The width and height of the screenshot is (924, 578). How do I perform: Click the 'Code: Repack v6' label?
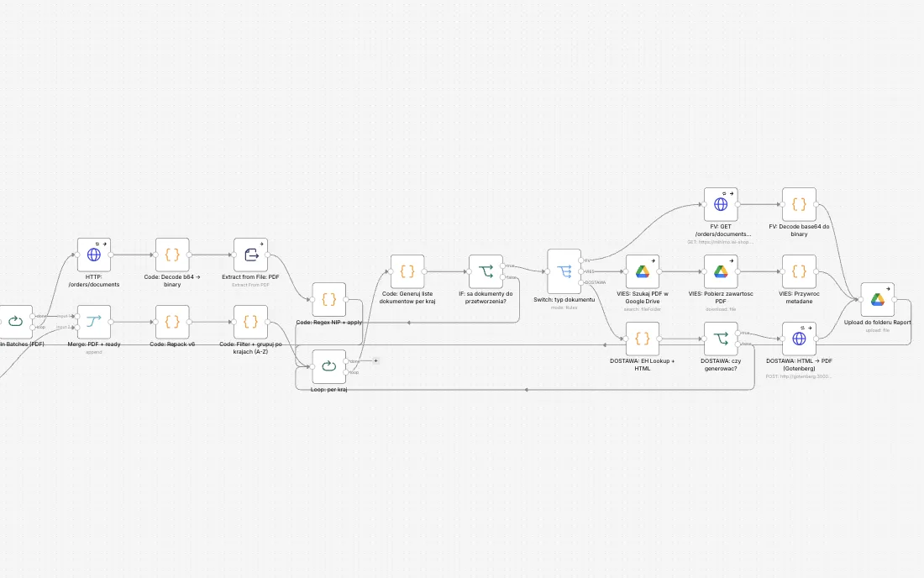pyautogui.click(x=172, y=344)
